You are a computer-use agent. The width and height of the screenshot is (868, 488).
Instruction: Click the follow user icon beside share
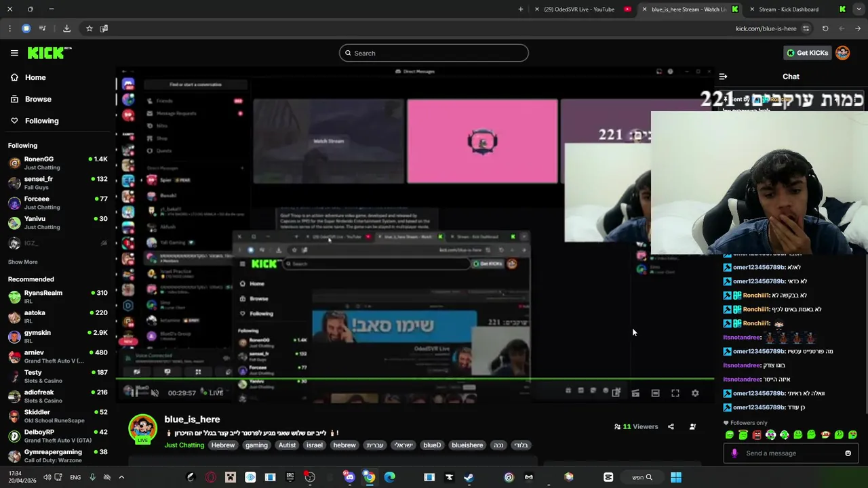[692, 426]
